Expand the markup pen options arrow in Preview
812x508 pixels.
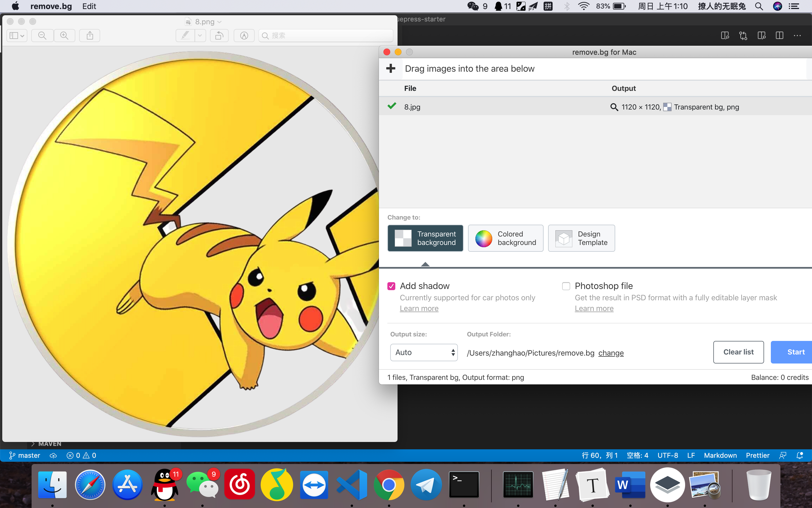point(200,35)
